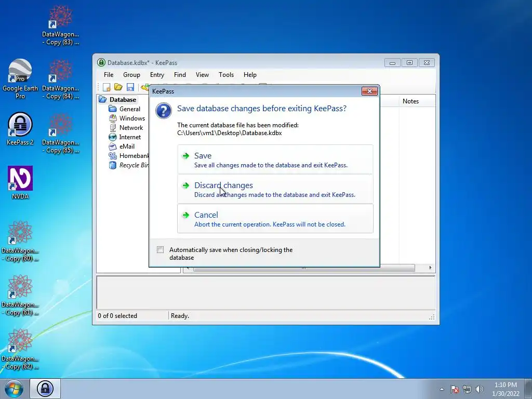Screen dimensions: 532x399
Task: Open the Tools menu
Action: coord(227,75)
